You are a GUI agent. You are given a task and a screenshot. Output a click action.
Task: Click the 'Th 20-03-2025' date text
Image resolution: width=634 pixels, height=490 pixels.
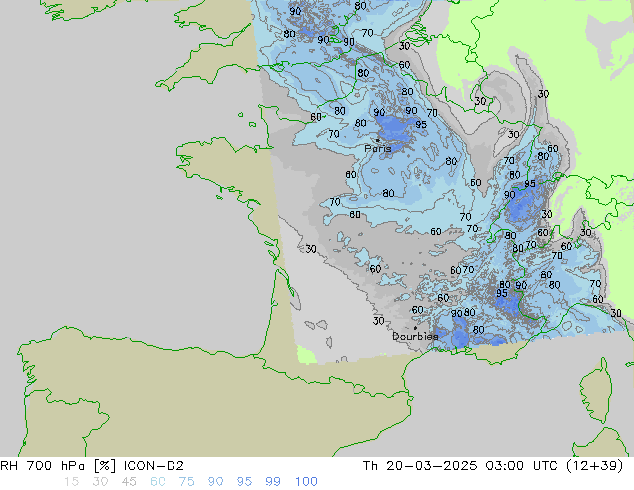pyautogui.click(x=421, y=466)
